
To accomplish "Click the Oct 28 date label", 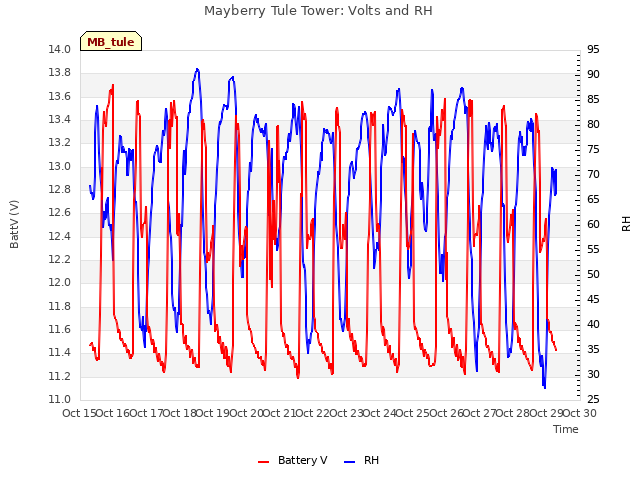I will point(513,413).
